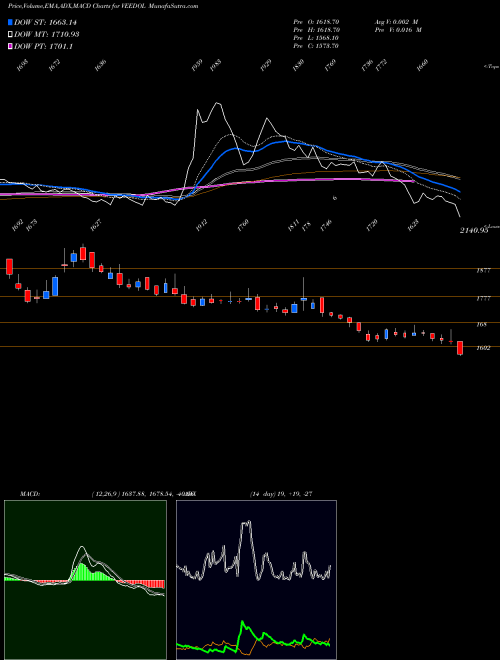Select the 'DOW ST: 1663.14' legend text
500x660 pixels.
(45, 22)
